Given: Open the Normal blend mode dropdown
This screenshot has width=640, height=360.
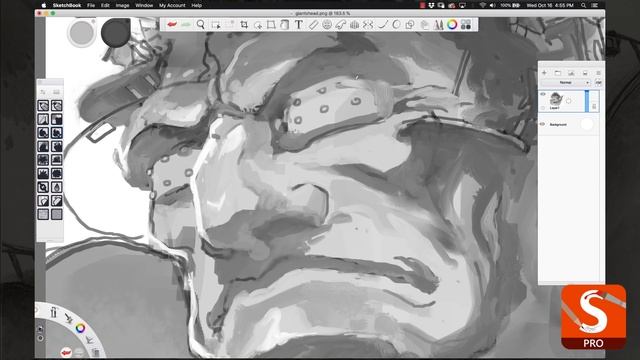Looking at the screenshot, I should tap(565, 82).
